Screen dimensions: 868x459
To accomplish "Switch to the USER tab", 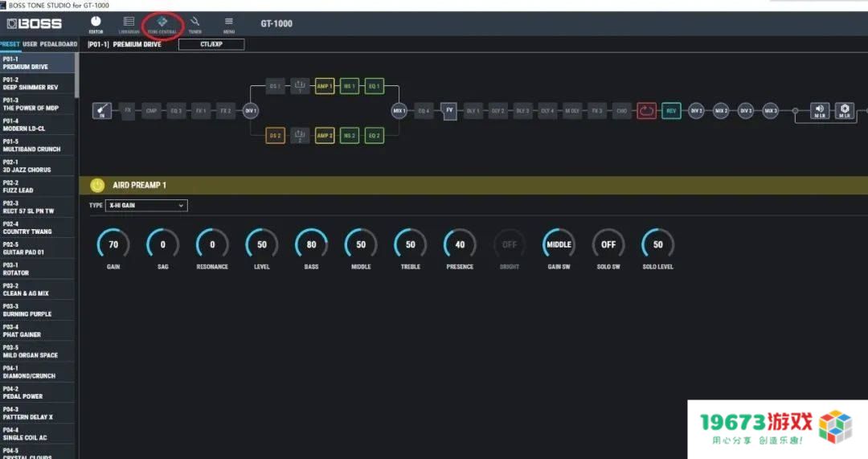I will click(30, 44).
